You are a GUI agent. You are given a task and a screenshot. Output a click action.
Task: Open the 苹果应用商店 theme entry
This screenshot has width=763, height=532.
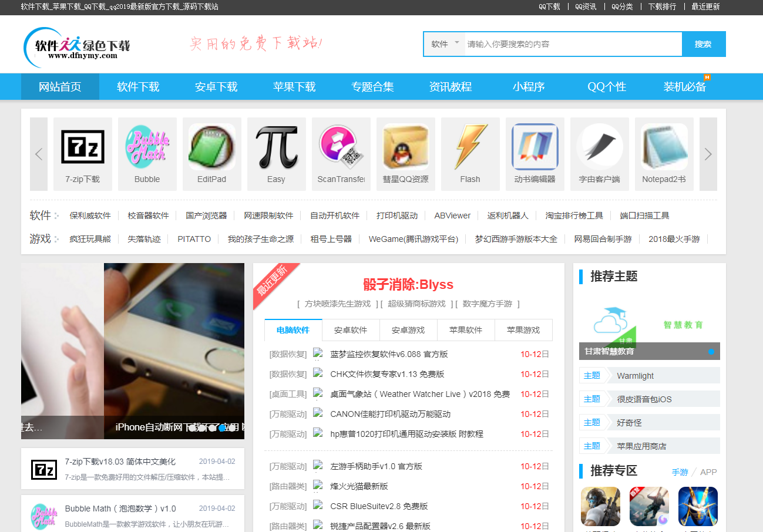tap(650, 446)
